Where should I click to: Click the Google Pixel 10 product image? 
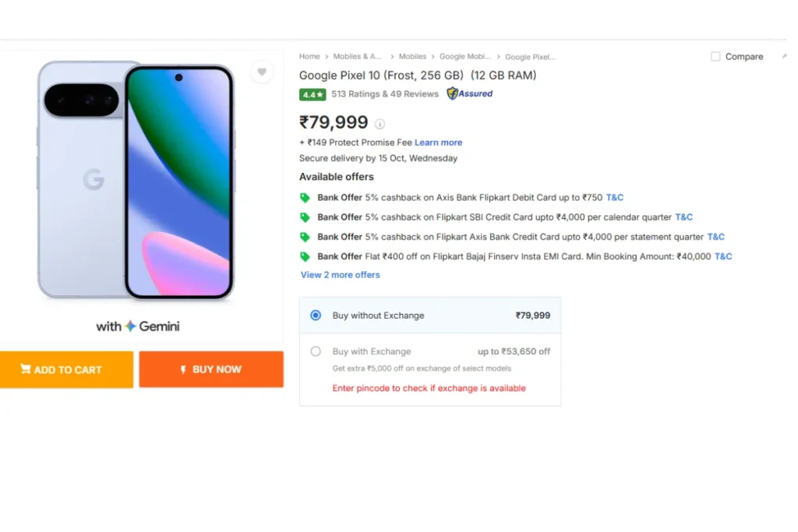click(136, 181)
